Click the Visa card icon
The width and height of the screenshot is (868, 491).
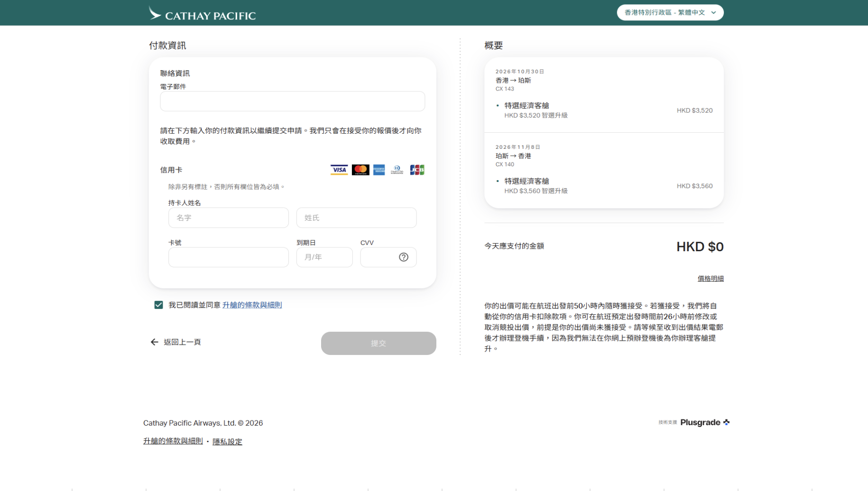(339, 170)
